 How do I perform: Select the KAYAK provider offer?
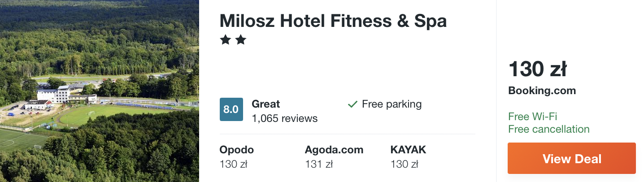tap(408, 157)
